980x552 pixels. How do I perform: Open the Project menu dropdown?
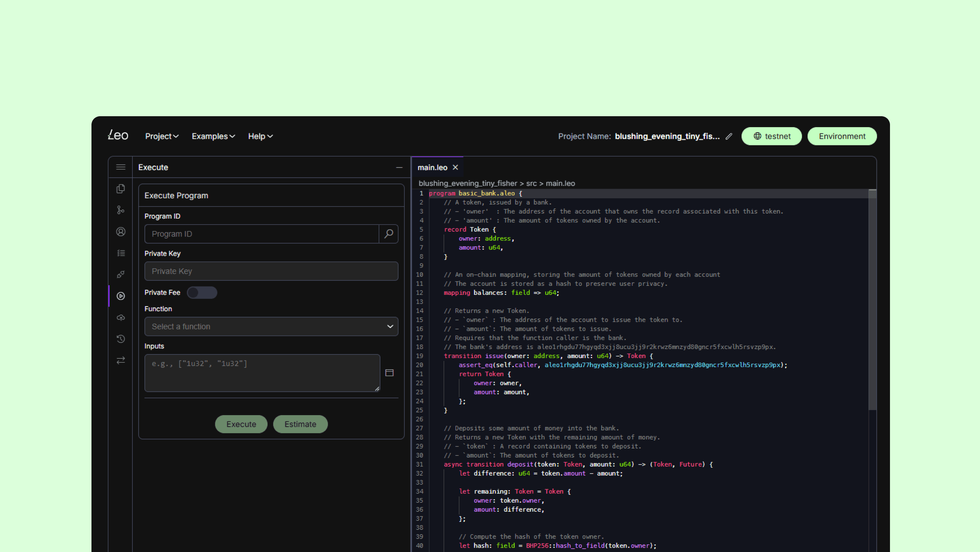click(x=162, y=136)
